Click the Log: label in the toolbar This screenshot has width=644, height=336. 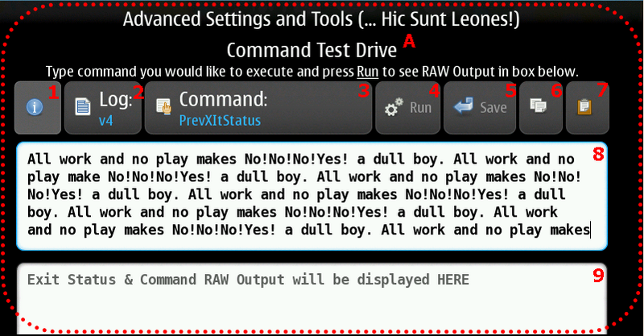[x=115, y=99]
